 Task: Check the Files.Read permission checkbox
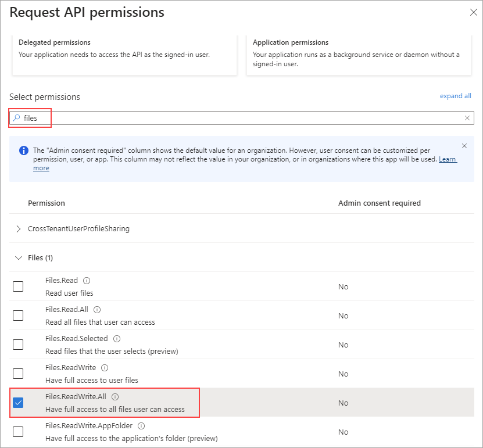tap(17, 286)
